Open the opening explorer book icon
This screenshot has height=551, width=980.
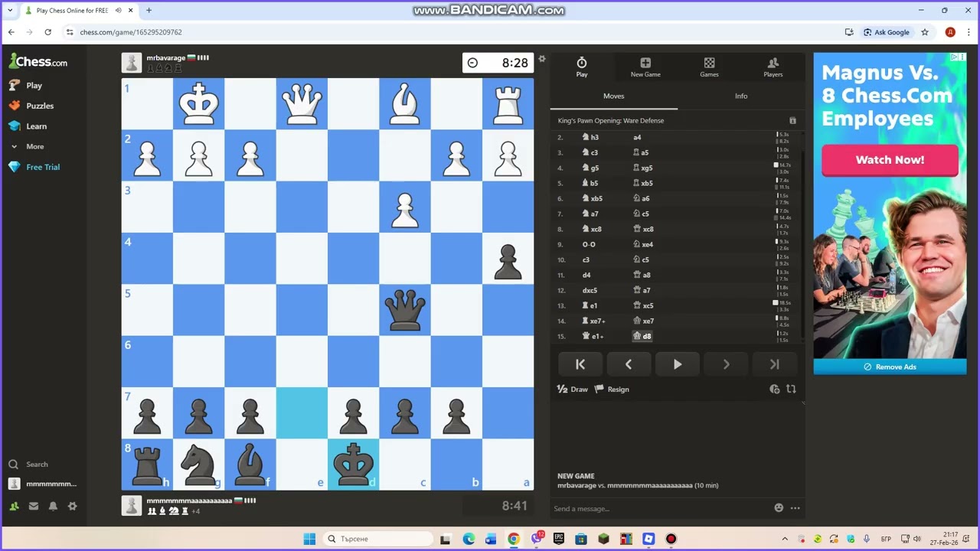click(x=792, y=121)
